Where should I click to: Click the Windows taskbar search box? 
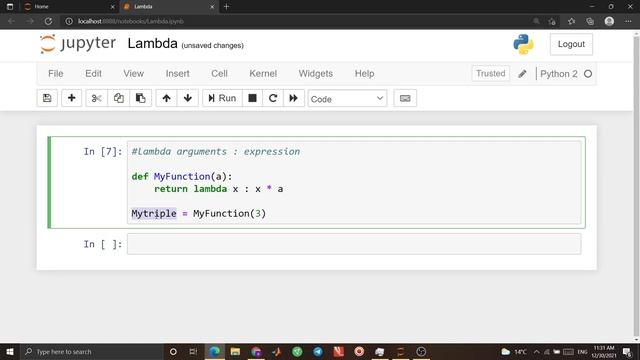click(91, 351)
